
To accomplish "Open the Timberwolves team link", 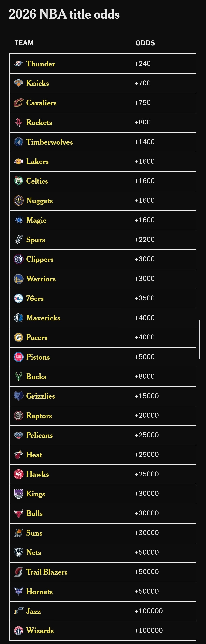I will coord(50,142).
